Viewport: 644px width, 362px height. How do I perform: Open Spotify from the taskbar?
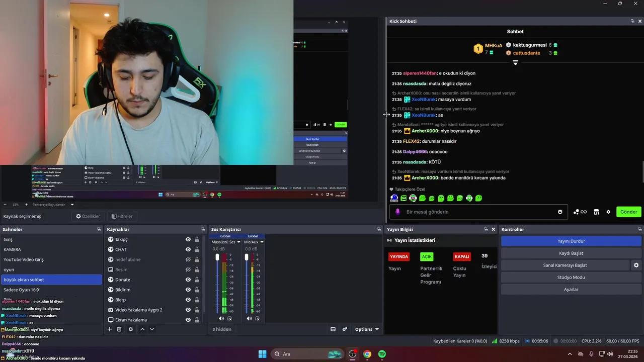click(382, 354)
